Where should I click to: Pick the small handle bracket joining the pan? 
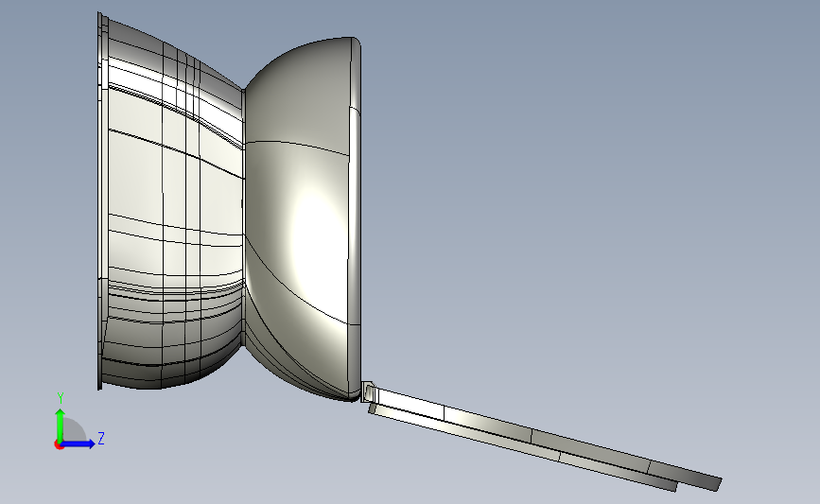(x=368, y=391)
